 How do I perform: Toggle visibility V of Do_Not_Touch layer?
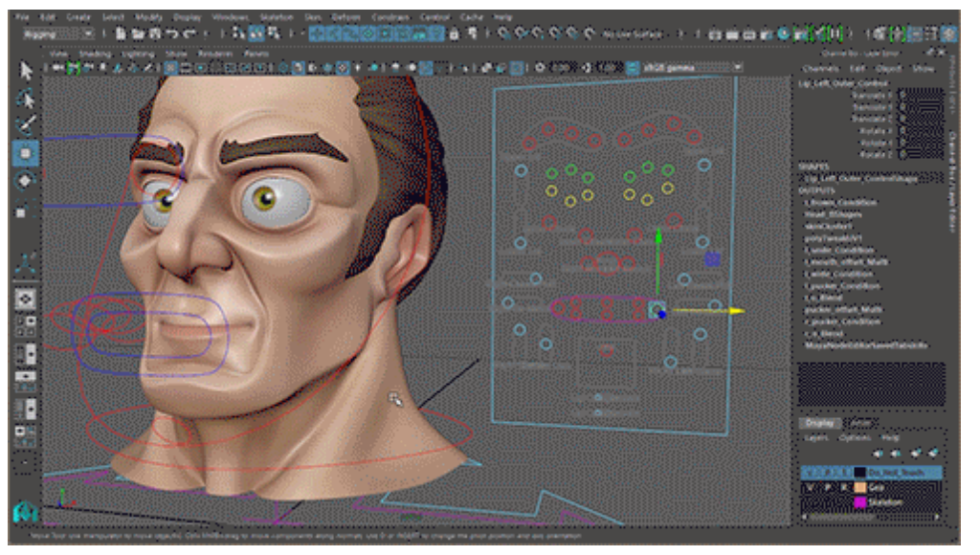tap(810, 473)
